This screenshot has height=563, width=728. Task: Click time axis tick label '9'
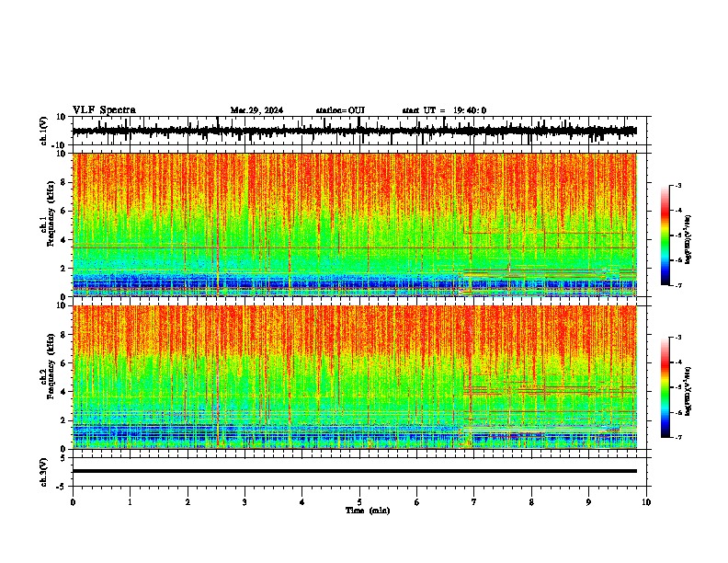pyautogui.click(x=588, y=502)
